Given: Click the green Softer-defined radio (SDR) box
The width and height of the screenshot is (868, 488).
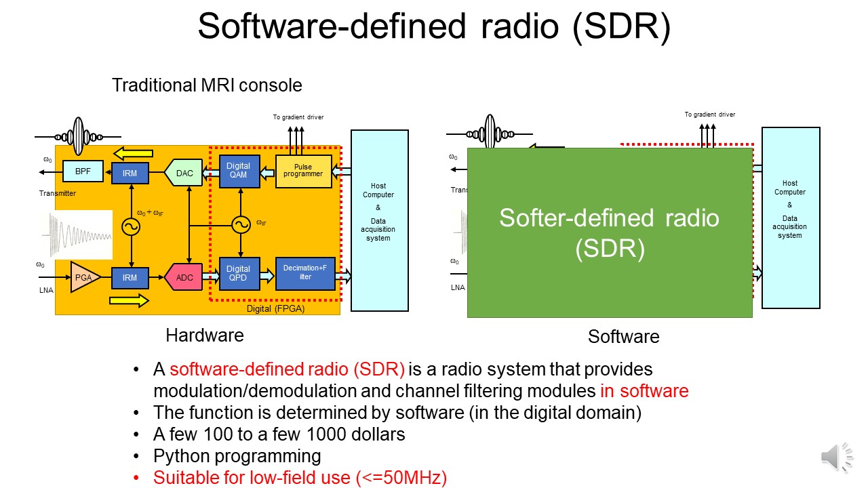Looking at the screenshot, I should [609, 232].
